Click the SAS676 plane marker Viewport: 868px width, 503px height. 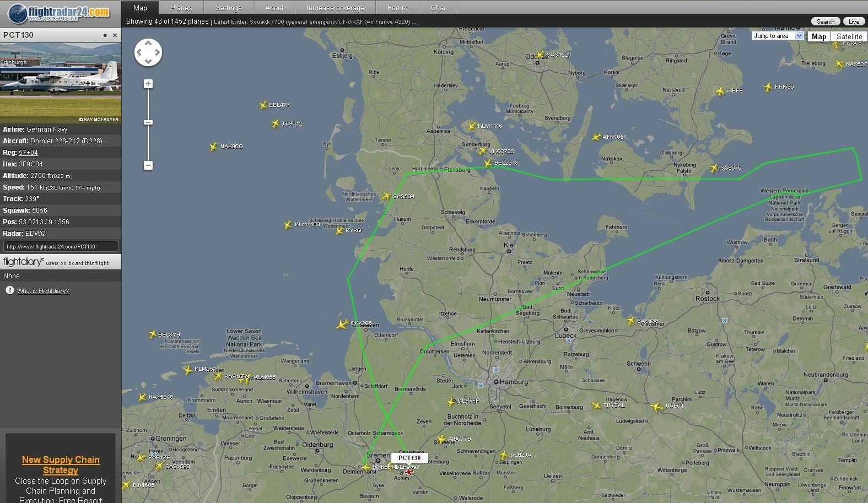[x=714, y=168]
